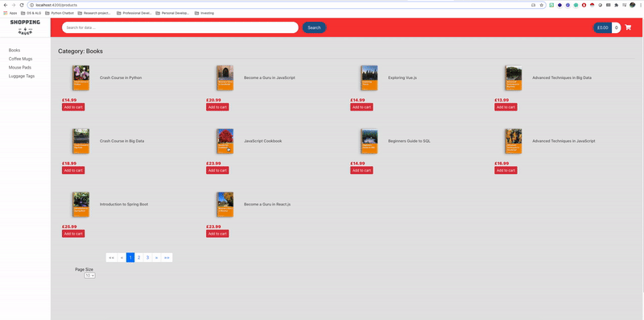Open the shopping cart icon
Screen dimensions: 644x320
(x=628, y=27)
